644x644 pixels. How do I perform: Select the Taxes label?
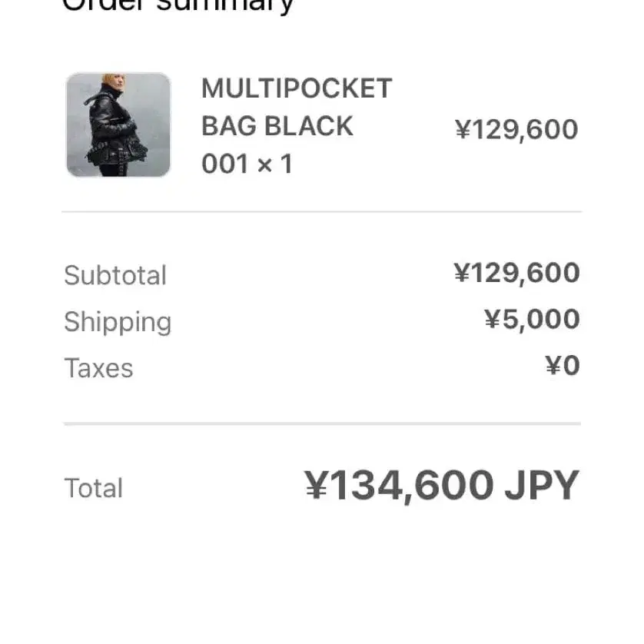[x=98, y=368]
